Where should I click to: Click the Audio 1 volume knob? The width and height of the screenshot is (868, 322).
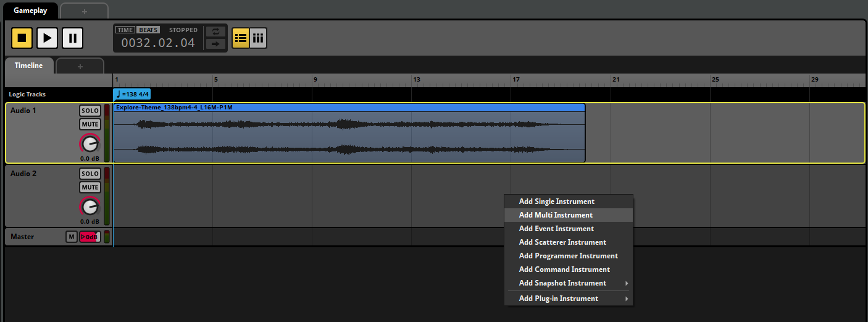(x=90, y=144)
